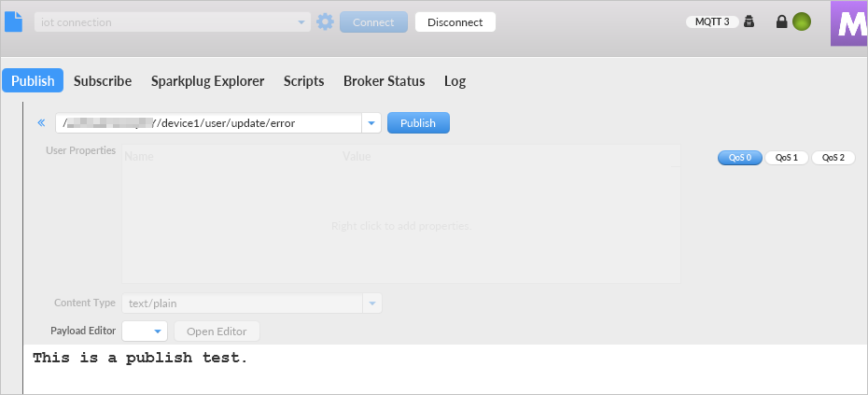This screenshot has width=868, height=395.
Task: Click the purple MQTT.fx logo
Action: point(849,23)
